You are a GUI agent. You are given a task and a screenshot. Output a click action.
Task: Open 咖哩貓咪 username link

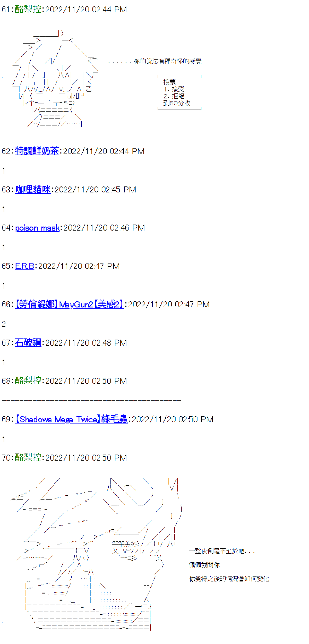(33, 189)
